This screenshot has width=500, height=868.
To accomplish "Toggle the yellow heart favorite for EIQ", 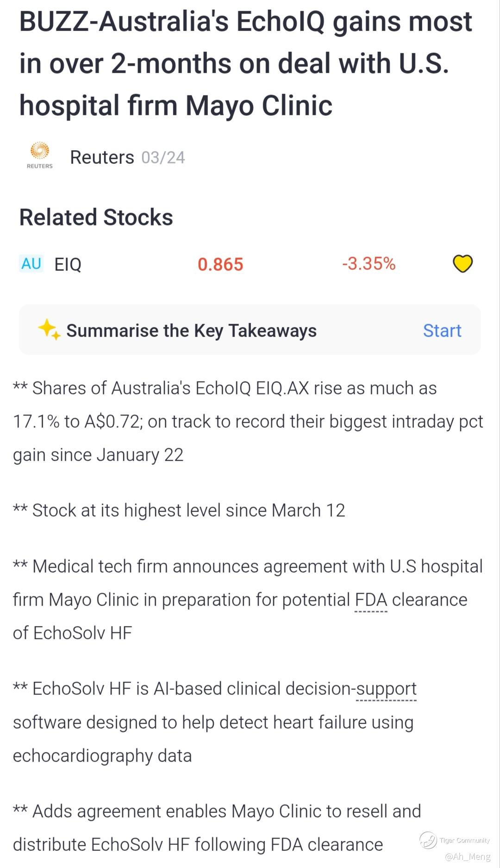I will (462, 264).
